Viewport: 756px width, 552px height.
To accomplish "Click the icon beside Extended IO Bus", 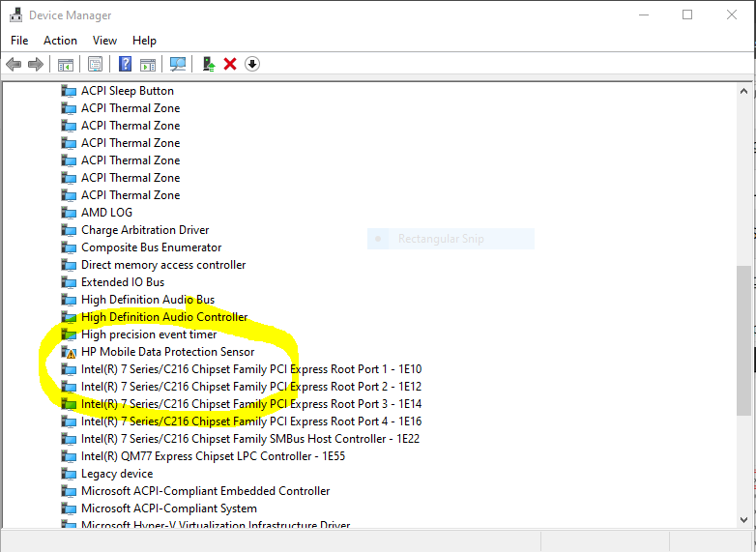I will tap(69, 282).
